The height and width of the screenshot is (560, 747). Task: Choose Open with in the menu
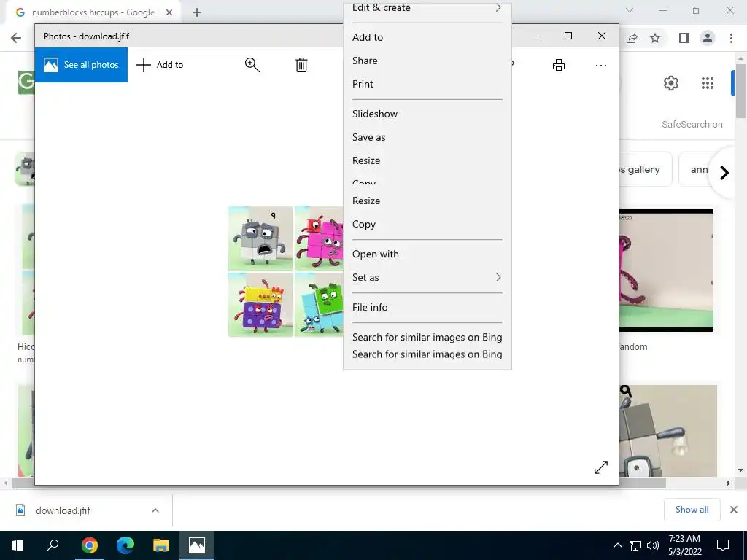pyautogui.click(x=427, y=254)
